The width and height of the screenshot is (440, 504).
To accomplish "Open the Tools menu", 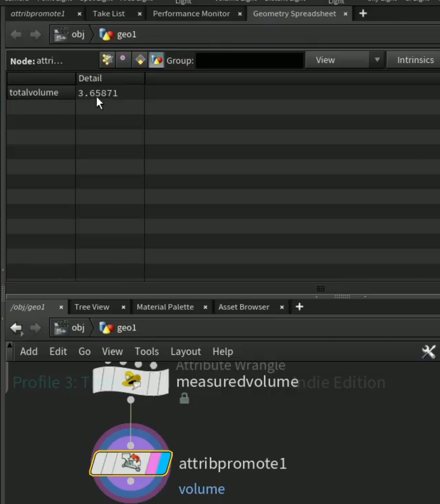I will [x=147, y=351].
